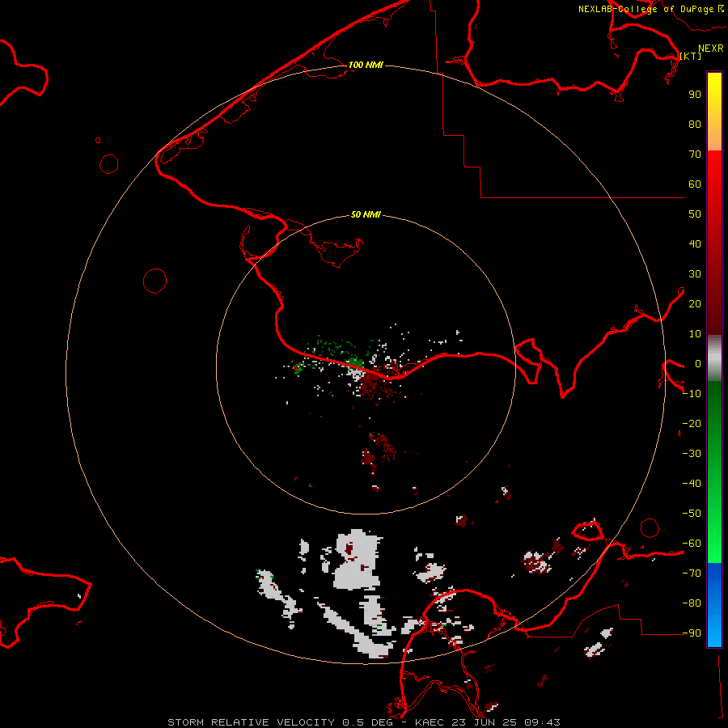Click the red outbound segment of the color scale
This screenshot has width=728, height=728.
[x=714, y=243]
